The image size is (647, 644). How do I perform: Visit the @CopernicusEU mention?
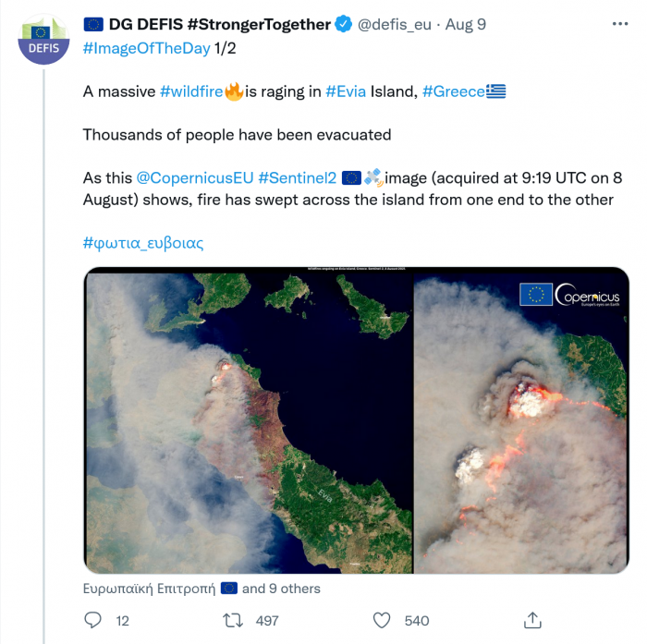[194, 176]
